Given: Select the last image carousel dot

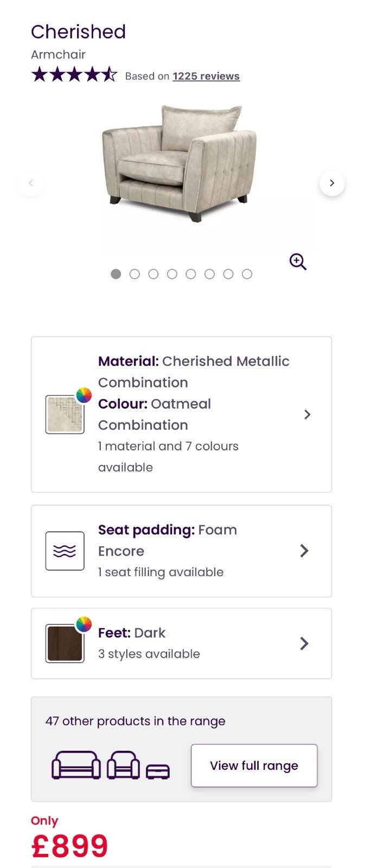Looking at the screenshot, I should point(247,274).
